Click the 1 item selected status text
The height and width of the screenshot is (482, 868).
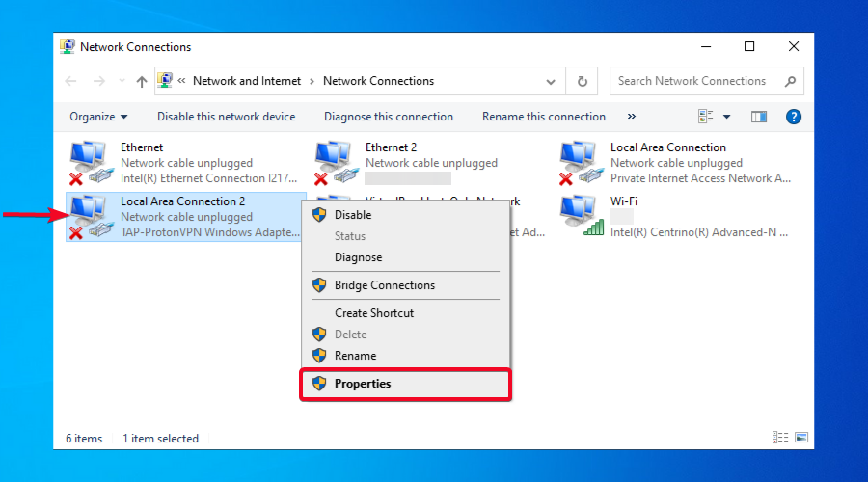(160, 439)
